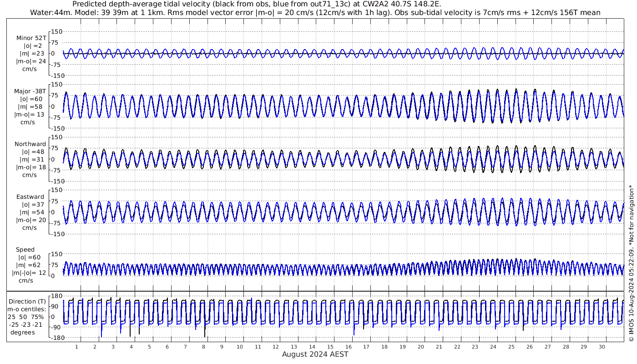Click the '150' tick on the Speed panel axis
Viewport: 637px width, 364px height.
[x=57, y=254]
